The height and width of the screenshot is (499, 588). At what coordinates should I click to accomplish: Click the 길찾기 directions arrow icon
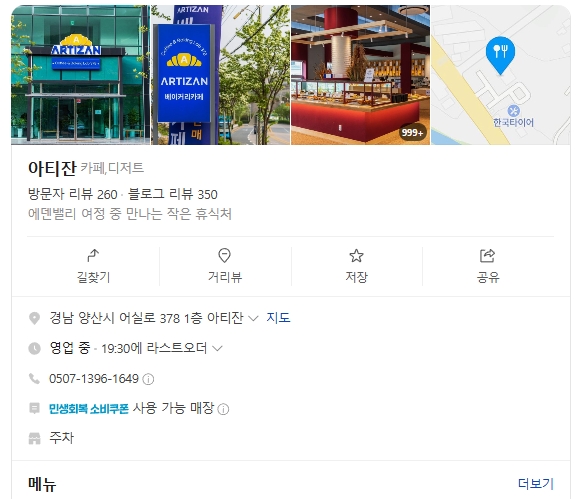tap(93, 255)
